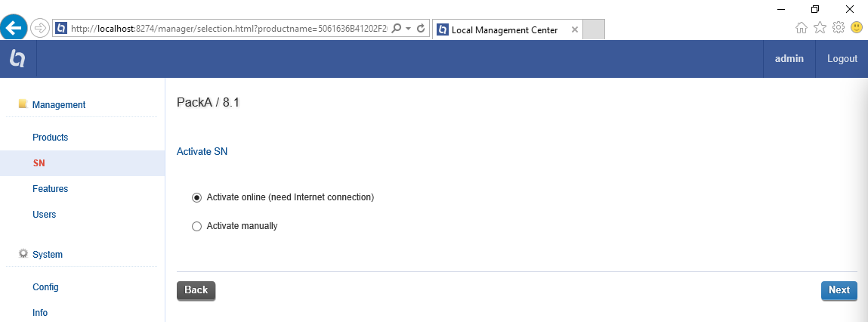The image size is (868, 322).
Task: Select Activate online radio button
Action: [x=197, y=197]
